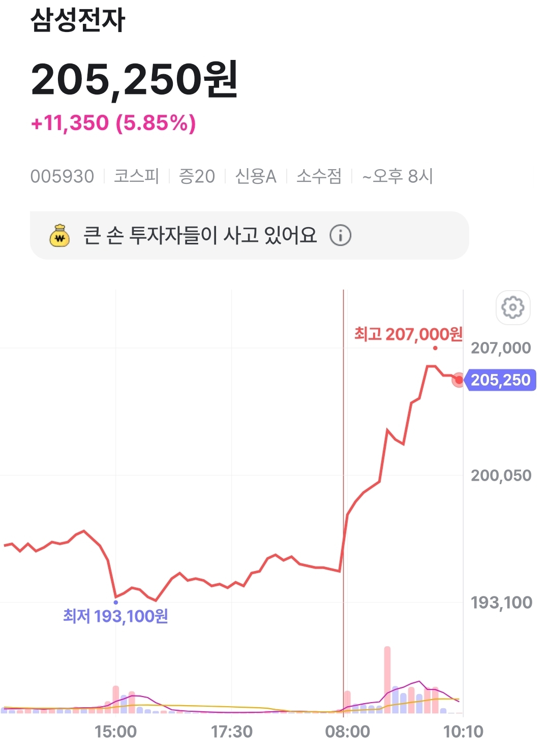Tap the +11,350 (5.85%) change text

point(113,123)
